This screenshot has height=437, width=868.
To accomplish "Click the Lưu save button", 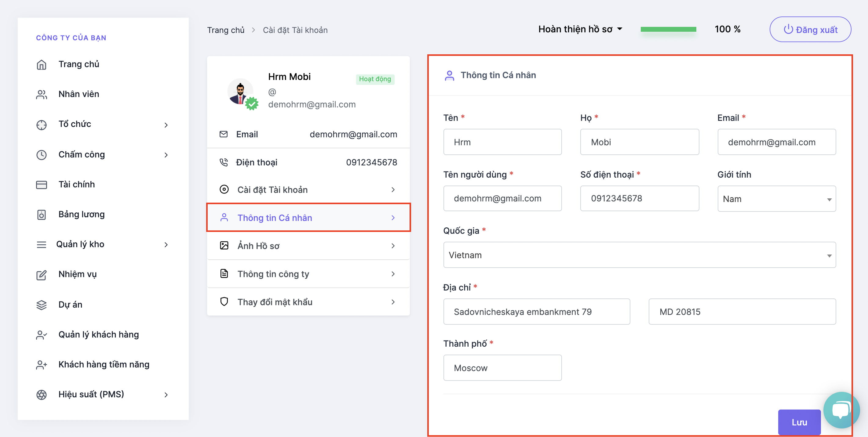I will [x=799, y=422].
